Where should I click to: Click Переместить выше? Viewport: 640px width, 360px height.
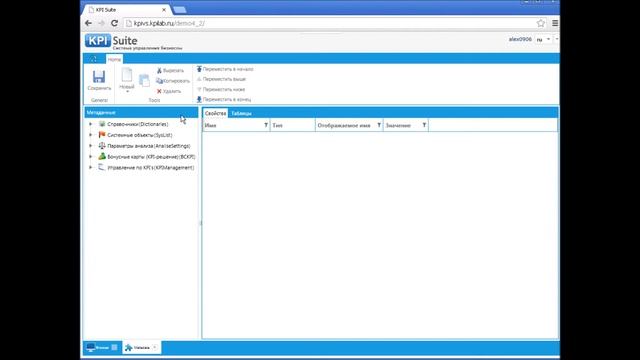[x=221, y=79]
